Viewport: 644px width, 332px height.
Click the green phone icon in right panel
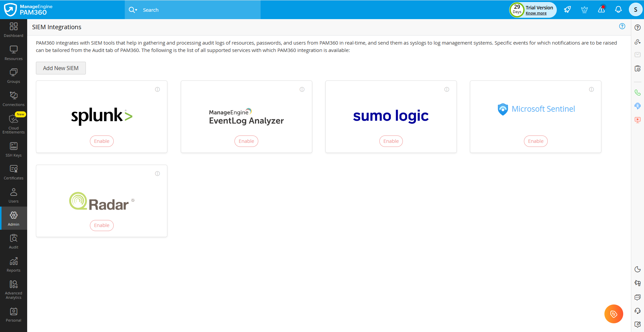pyautogui.click(x=638, y=92)
